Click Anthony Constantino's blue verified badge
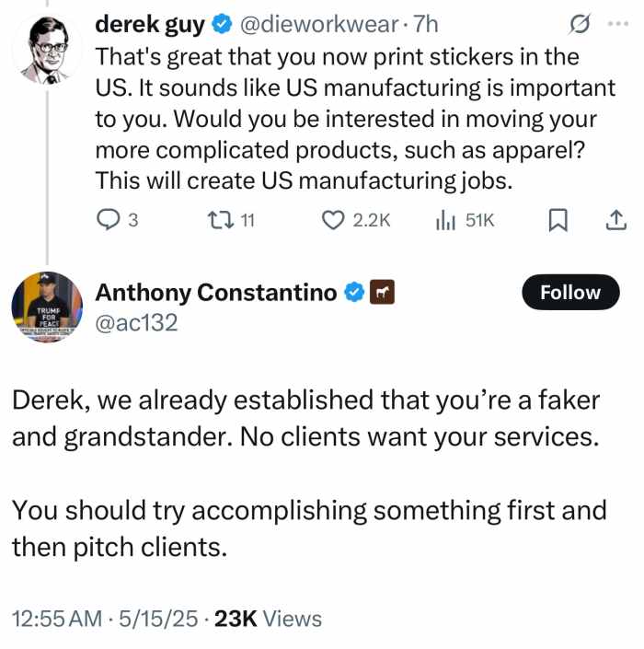 click(353, 293)
